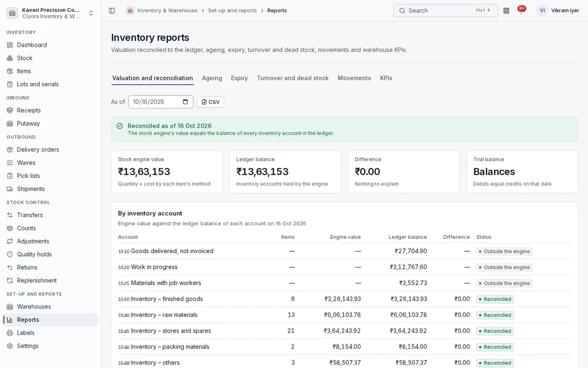Click the Ledger balance card
Viewport: 588px width, 368px height.
point(285,172)
